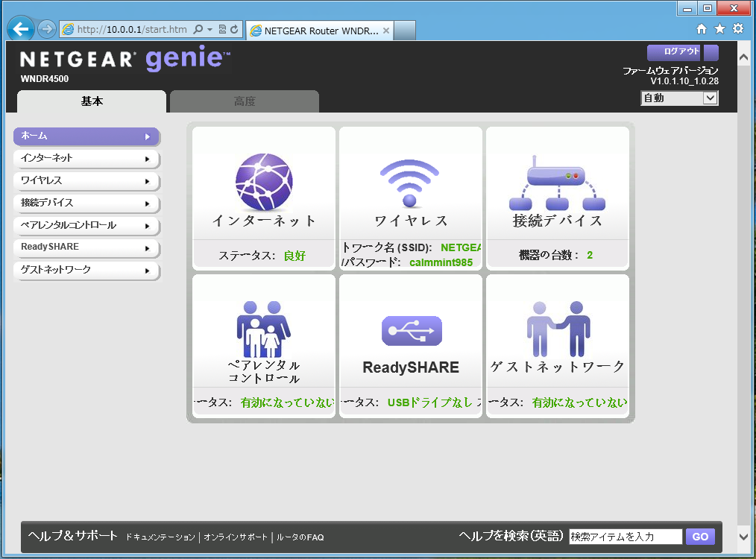756x559 pixels.
Task: Expand the address bar search dropdown arrow
Action: (210, 30)
